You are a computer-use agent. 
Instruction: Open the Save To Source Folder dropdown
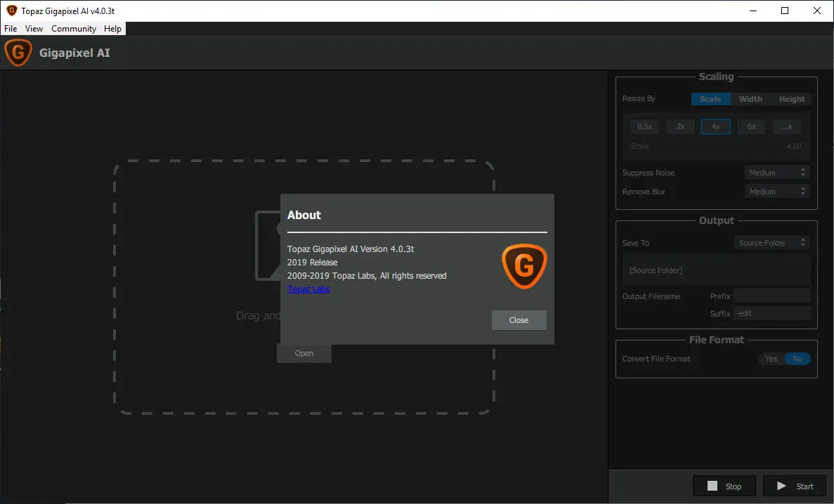771,242
